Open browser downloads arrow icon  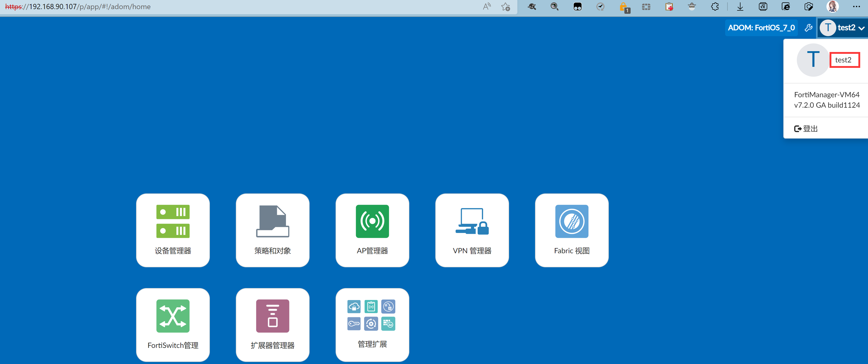[740, 7]
